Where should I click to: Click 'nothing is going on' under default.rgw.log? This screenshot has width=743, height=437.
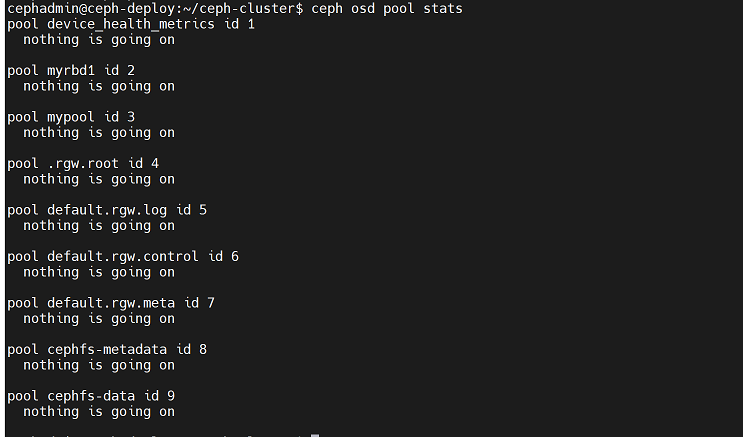tap(99, 225)
